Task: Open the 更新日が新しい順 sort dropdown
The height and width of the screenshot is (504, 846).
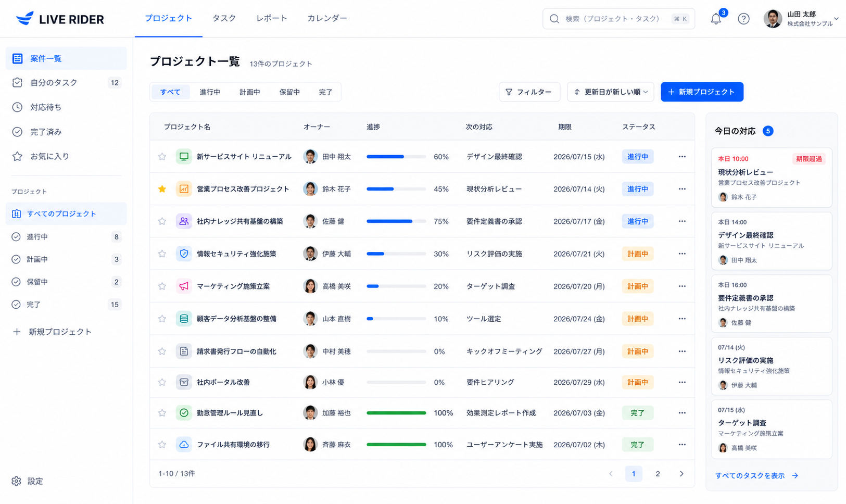Action: (x=610, y=92)
